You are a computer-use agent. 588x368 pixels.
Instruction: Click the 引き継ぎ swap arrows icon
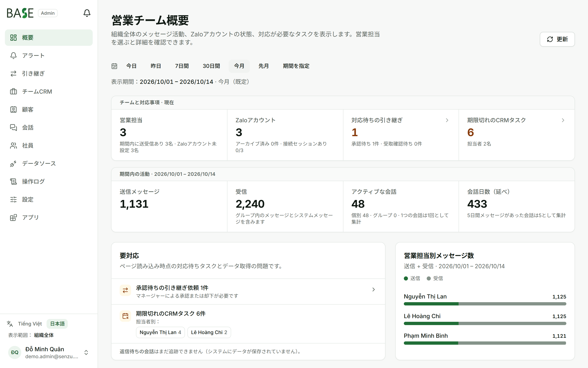(13, 74)
